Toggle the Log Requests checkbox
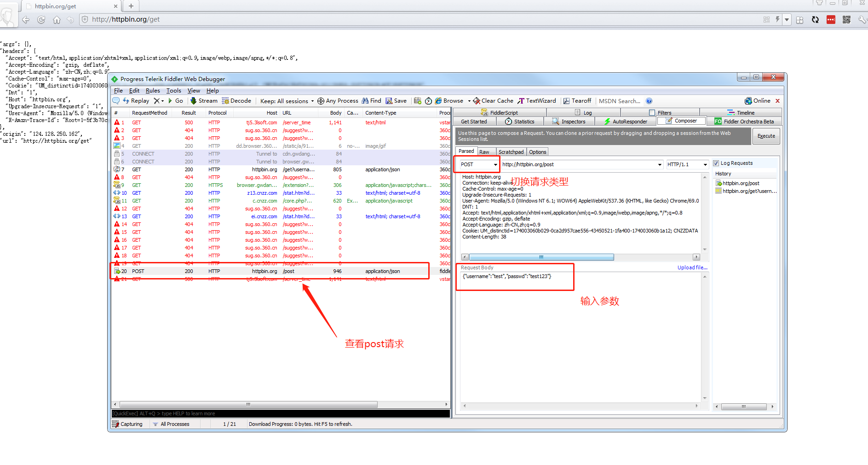This screenshot has width=868, height=465. [x=716, y=163]
